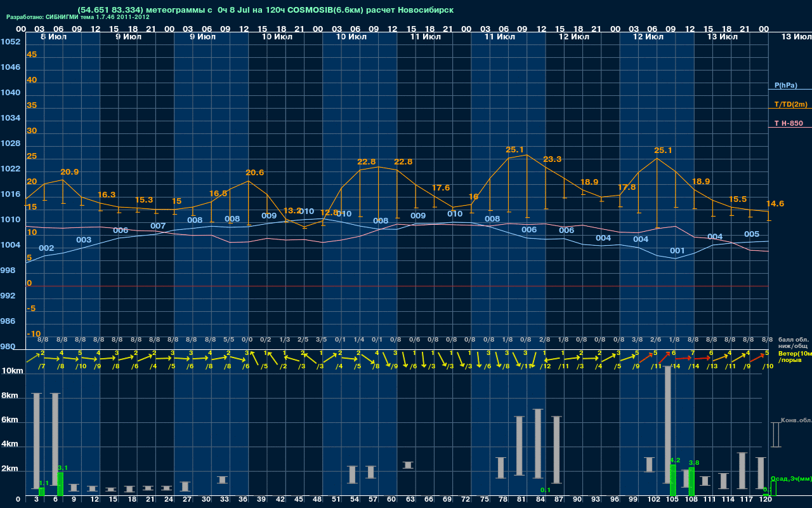Click the 005 pressure label
This screenshot has width=812, height=508.
752,234
